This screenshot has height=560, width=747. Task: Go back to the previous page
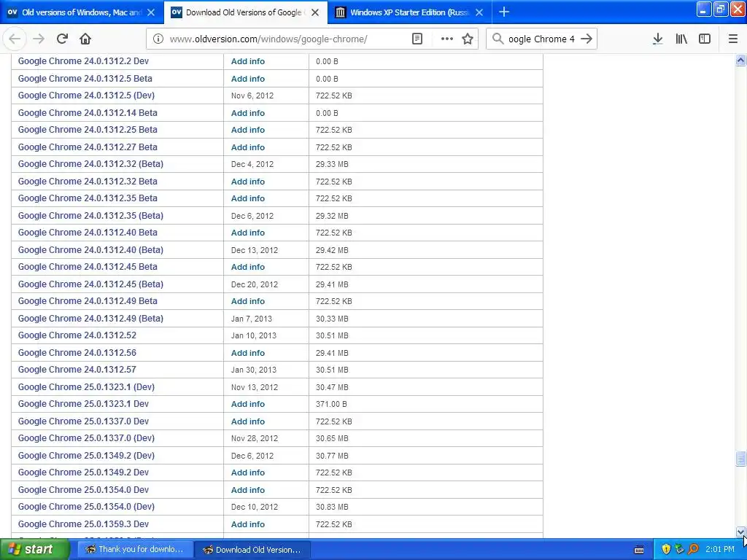click(15, 39)
